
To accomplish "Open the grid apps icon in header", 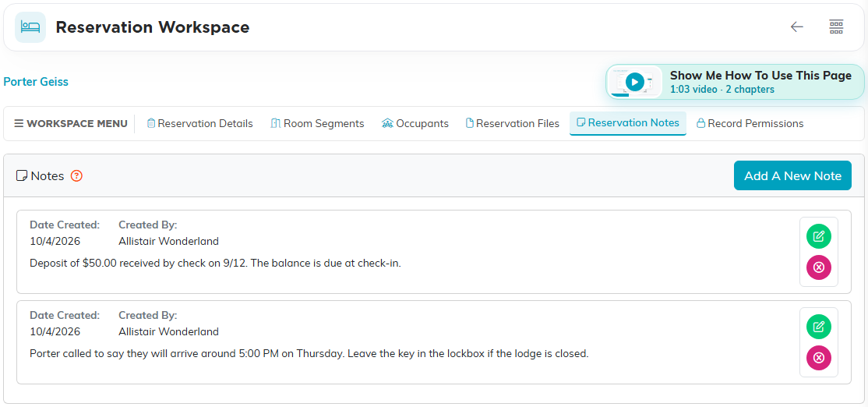I will (836, 27).
